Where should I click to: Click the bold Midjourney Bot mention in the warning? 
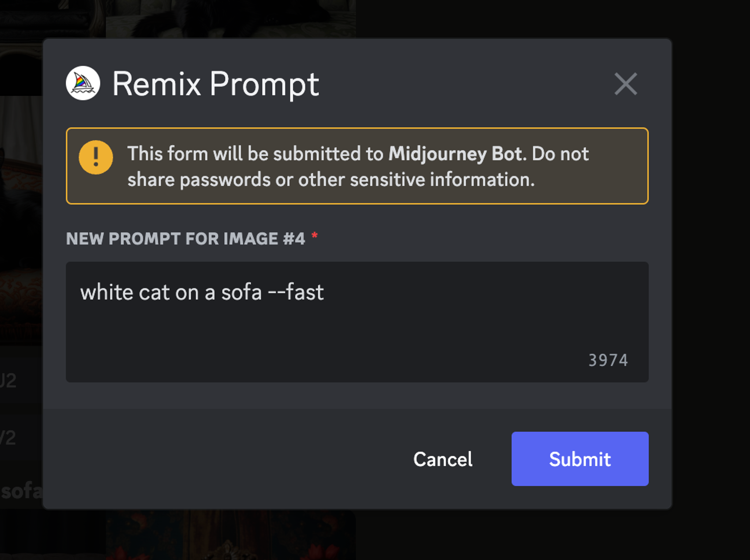456,153
